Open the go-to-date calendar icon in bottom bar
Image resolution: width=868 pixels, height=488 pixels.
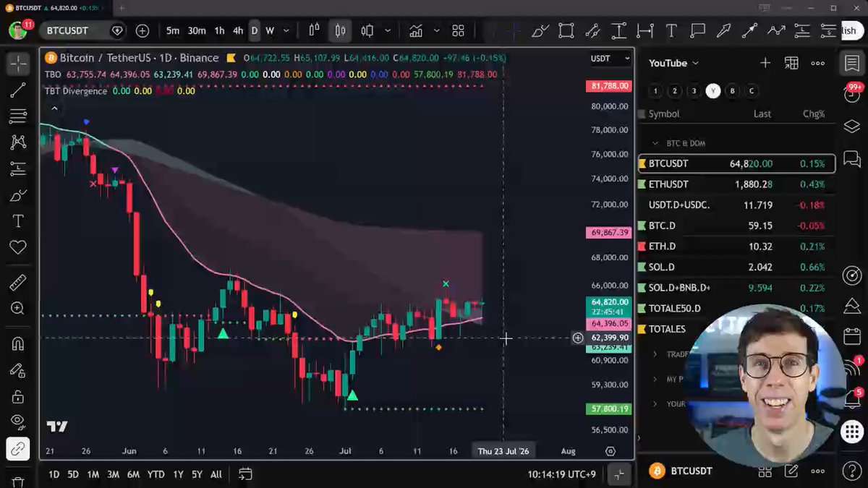coord(245,474)
